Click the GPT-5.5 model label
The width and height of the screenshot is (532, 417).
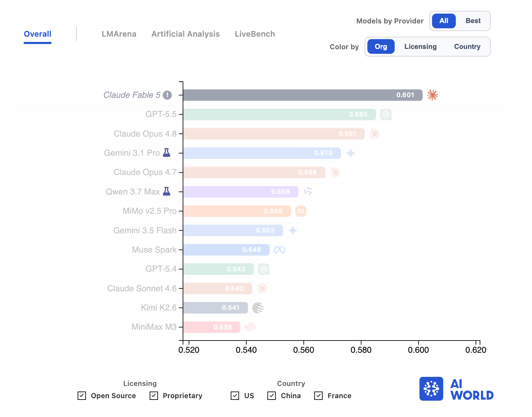pos(161,114)
